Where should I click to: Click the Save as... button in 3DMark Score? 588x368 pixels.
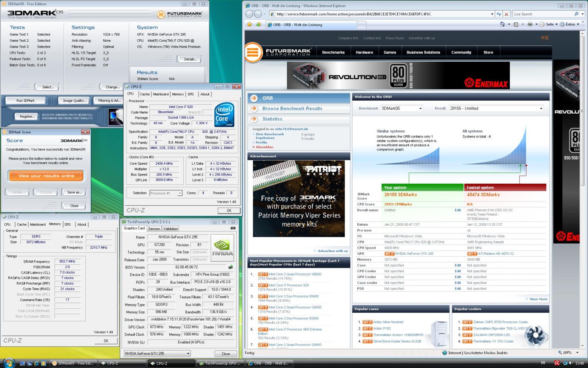(74, 192)
